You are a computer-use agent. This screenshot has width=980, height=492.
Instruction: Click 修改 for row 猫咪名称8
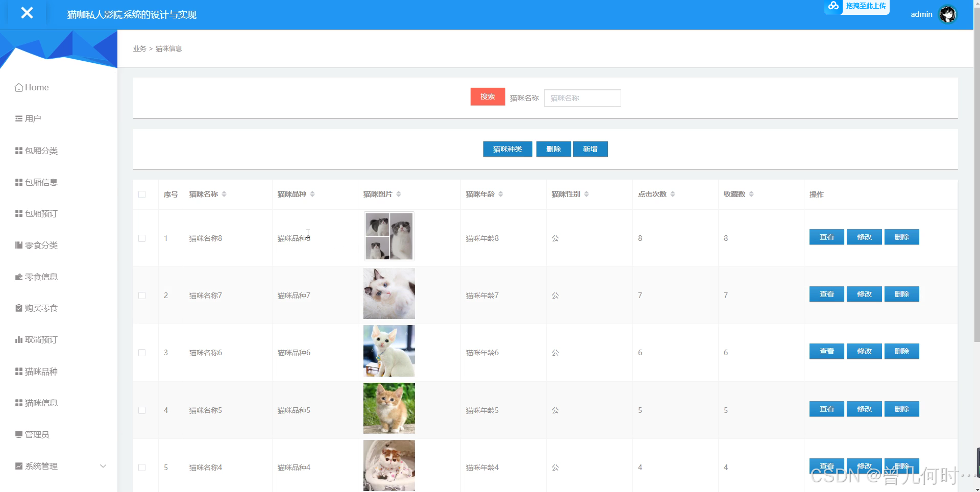(864, 237)
